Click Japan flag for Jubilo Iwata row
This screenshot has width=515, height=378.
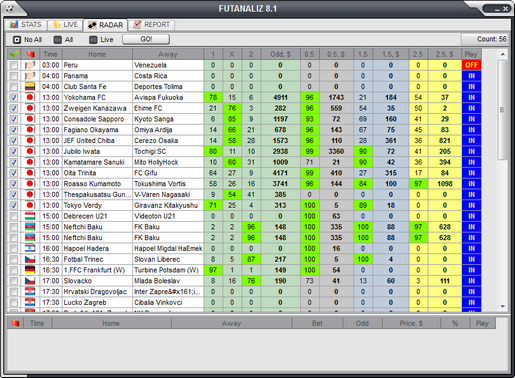[x=30, y=151]
